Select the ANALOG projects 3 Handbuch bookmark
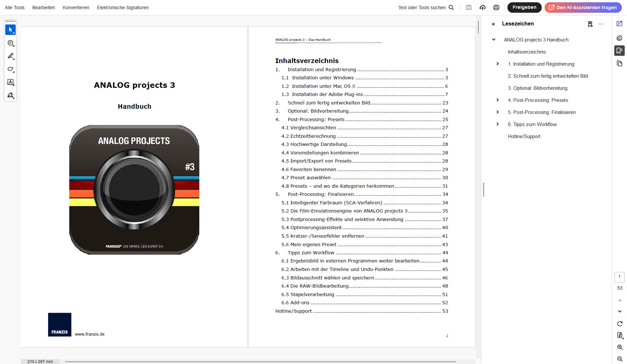The image size is (627, 364). (x=536, y=40)
